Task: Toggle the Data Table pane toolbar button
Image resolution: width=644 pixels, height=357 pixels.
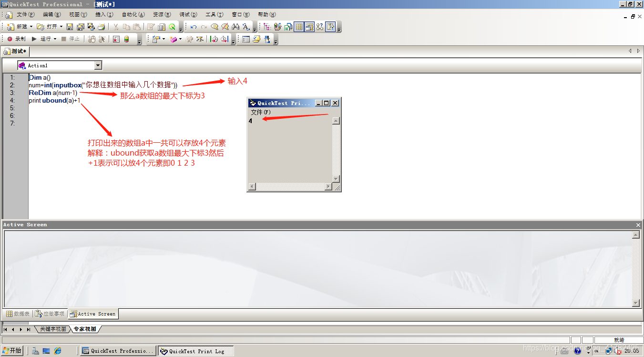Action: (x=299, y=27)
